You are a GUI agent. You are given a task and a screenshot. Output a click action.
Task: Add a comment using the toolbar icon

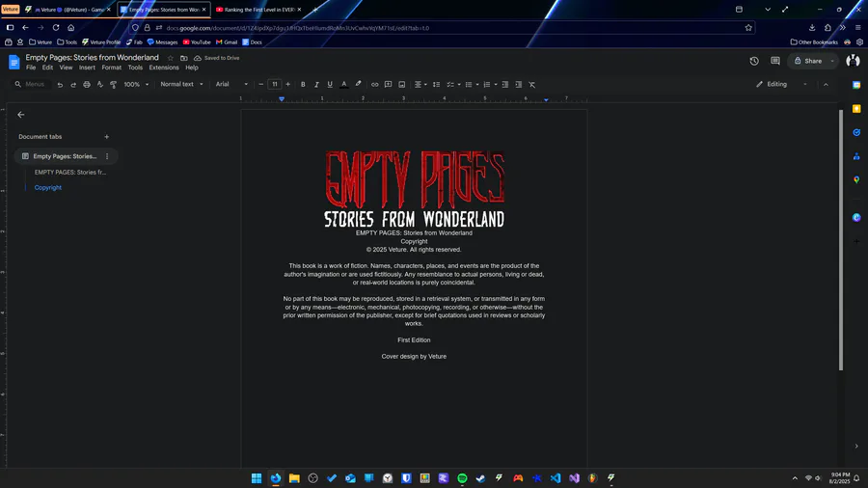[388, 85]
